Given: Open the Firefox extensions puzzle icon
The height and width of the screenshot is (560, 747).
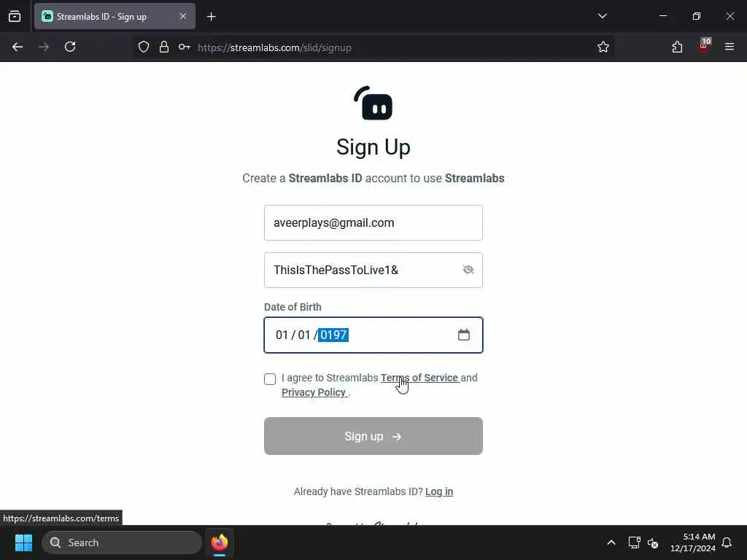Looking at the screenshot, I should point(677,47).
